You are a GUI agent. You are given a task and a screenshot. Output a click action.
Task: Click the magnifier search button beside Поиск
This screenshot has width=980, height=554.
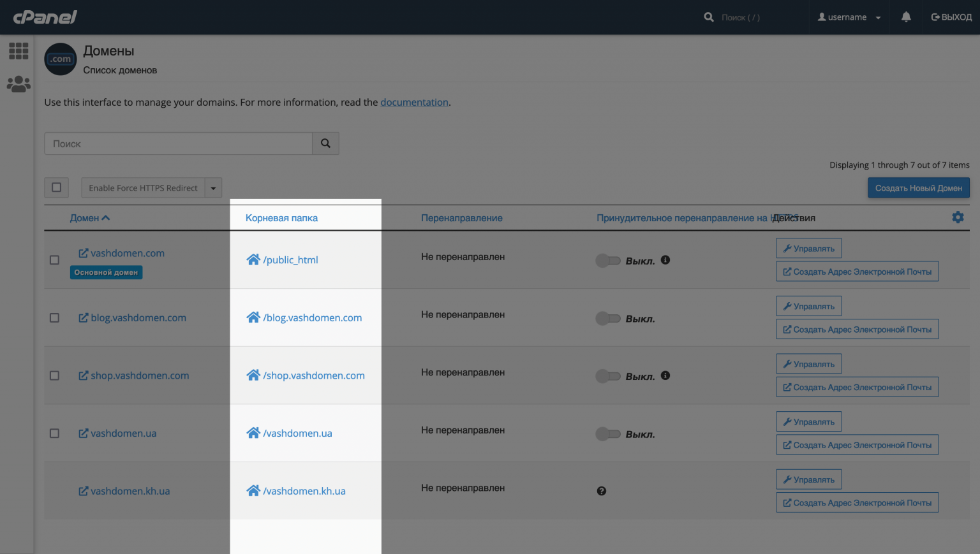tap(325, 143)
